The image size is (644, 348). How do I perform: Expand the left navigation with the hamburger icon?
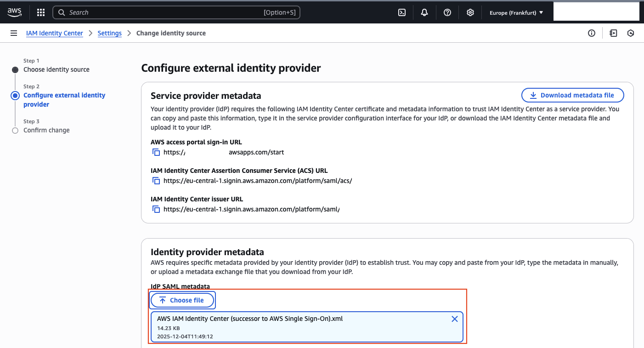pos(14,33)
